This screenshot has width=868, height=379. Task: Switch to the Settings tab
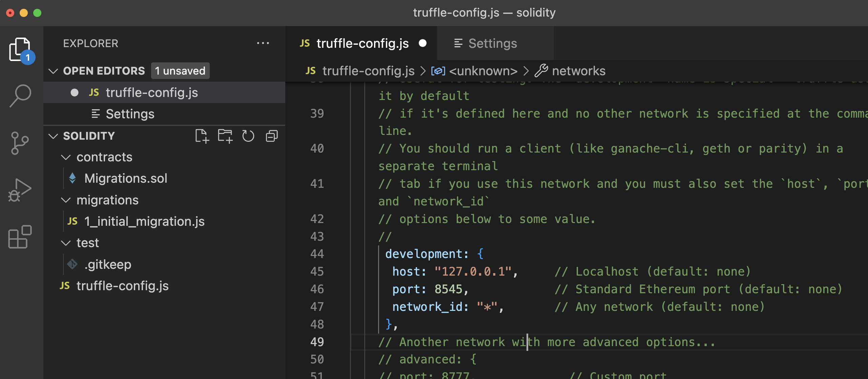click(x=492, y=43)
